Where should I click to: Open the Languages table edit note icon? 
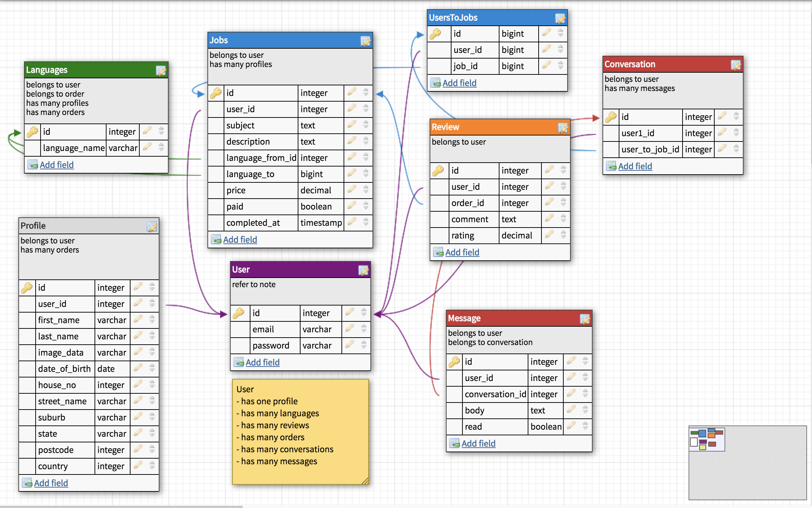[x=161, y=71]
